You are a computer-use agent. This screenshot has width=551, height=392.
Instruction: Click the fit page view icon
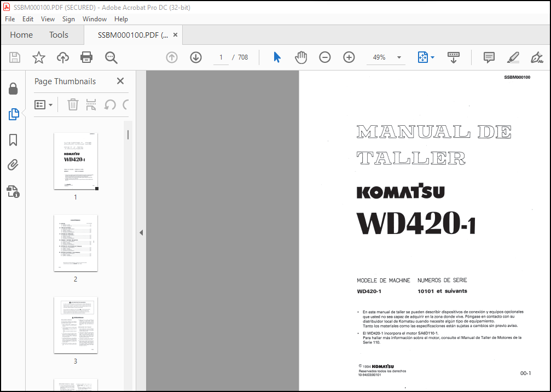423,57
